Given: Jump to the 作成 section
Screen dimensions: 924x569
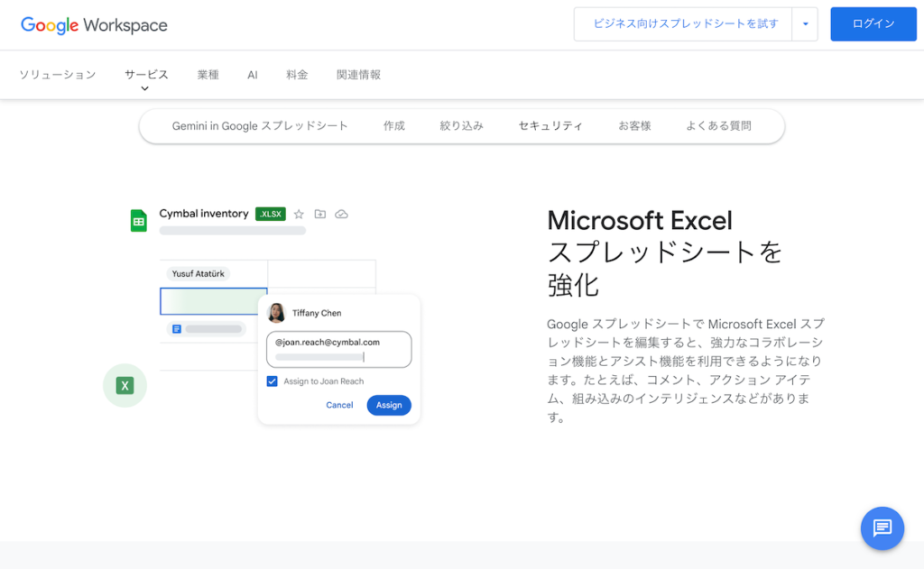Looking at the screenshot, I should [393, 126].
